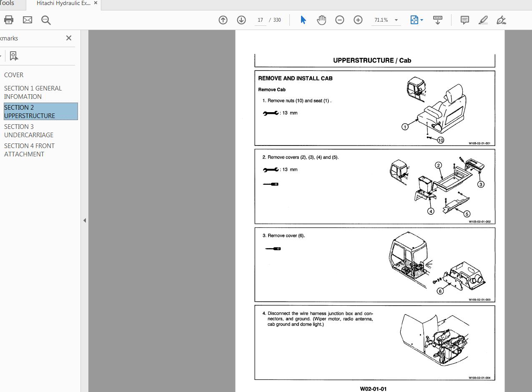532x392 pixels.
Task: Click step 1 Remove nuts and seat text
Action: point(297,101)
